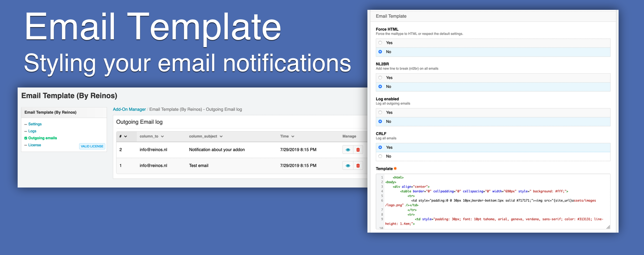Click the 7/29/2019 8:15 PM time in row 1
Screen dimensions: 644x255
click(298, 165)
